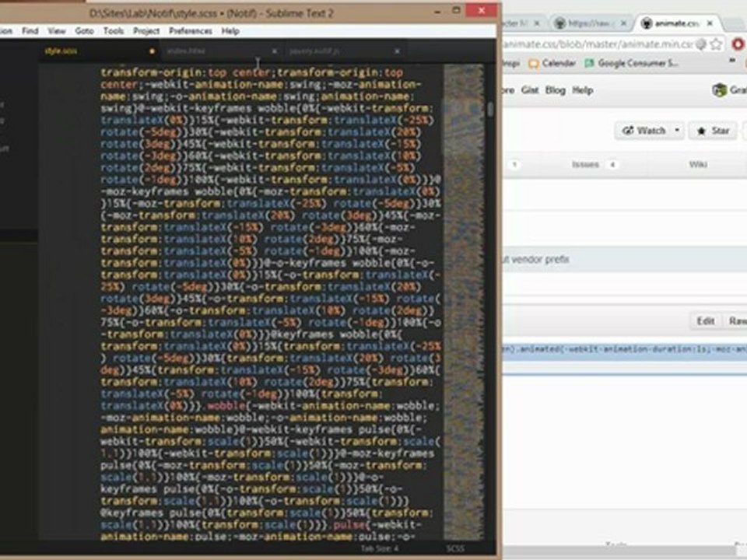Click the 'vendor prefix' commit message text
The image size is (747, 560).
click(x=540, y=260)
